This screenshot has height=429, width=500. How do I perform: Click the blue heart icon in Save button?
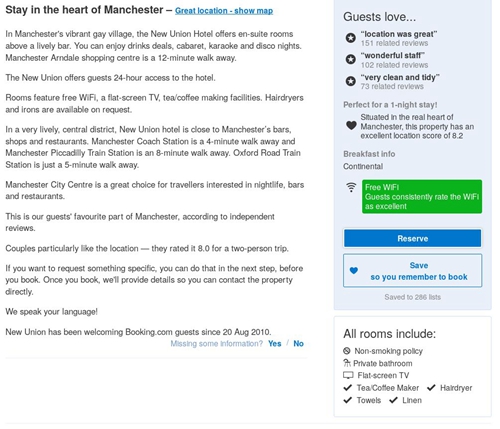pos(354,271)
